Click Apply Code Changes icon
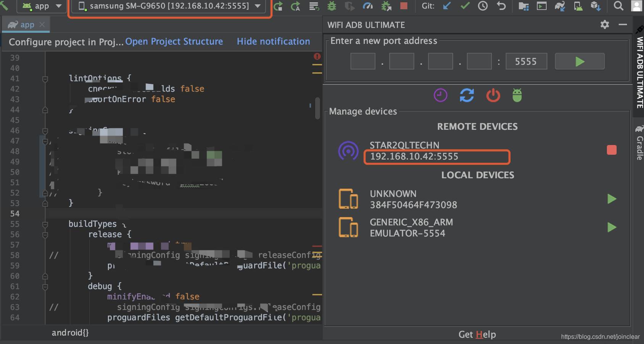644x344 pixels. coord(296,6)
